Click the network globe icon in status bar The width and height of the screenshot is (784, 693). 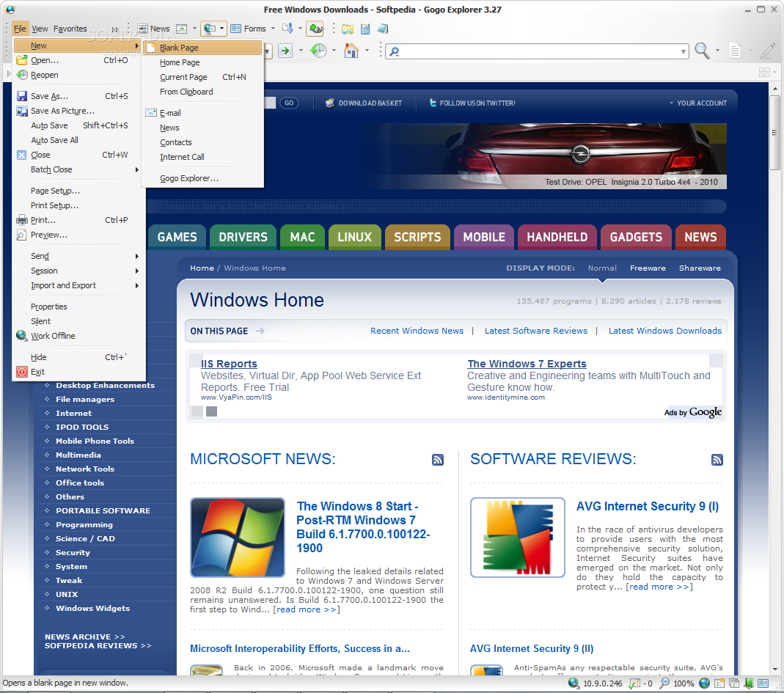(574, 683)
